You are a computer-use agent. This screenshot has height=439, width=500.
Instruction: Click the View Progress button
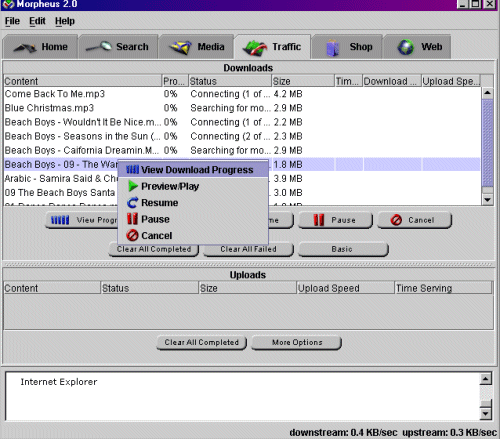82,220
